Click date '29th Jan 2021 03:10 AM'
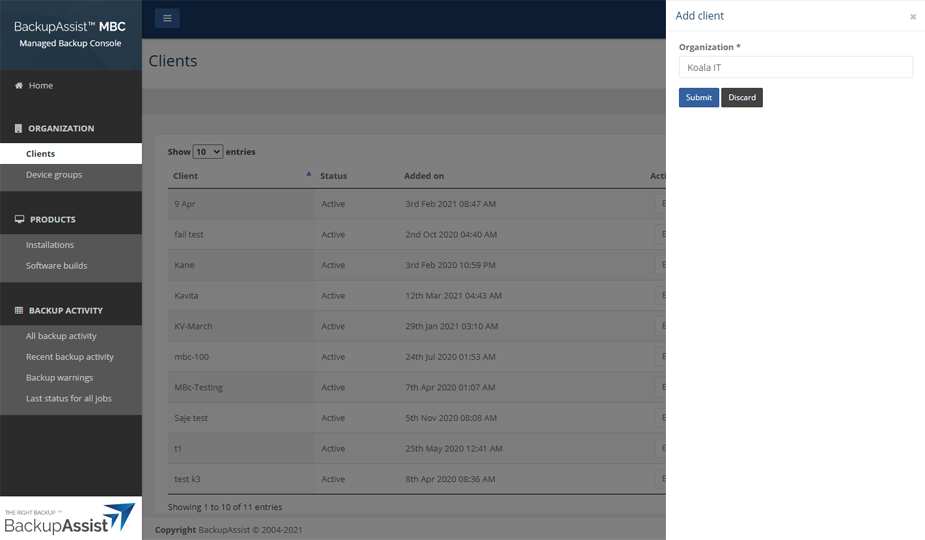 tap(451, 326)
